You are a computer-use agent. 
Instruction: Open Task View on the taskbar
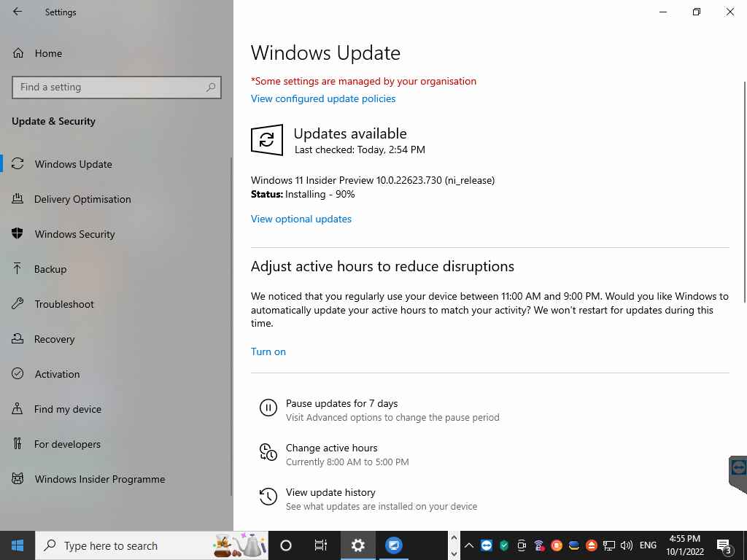pyautogui.click(x=321, y=545)
